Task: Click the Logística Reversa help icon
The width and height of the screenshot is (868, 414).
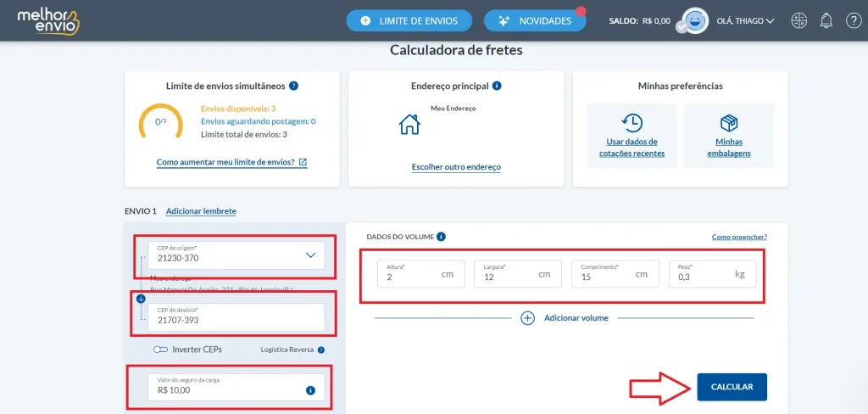Action: (x=321, y=350)
